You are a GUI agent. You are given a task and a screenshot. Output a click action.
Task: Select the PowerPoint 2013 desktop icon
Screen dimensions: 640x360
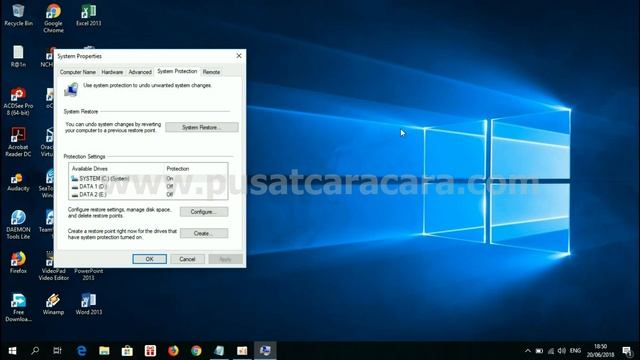click(x=89, y=274)
